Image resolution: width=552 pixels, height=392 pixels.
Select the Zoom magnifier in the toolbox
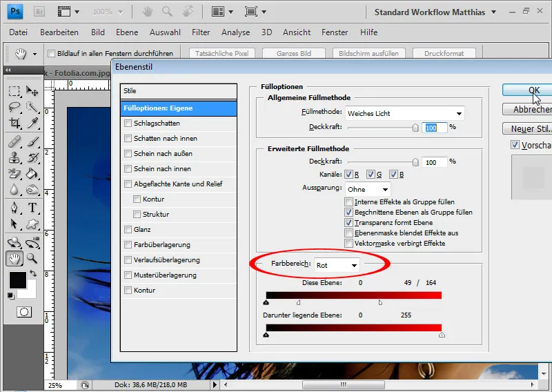(32, 259)
